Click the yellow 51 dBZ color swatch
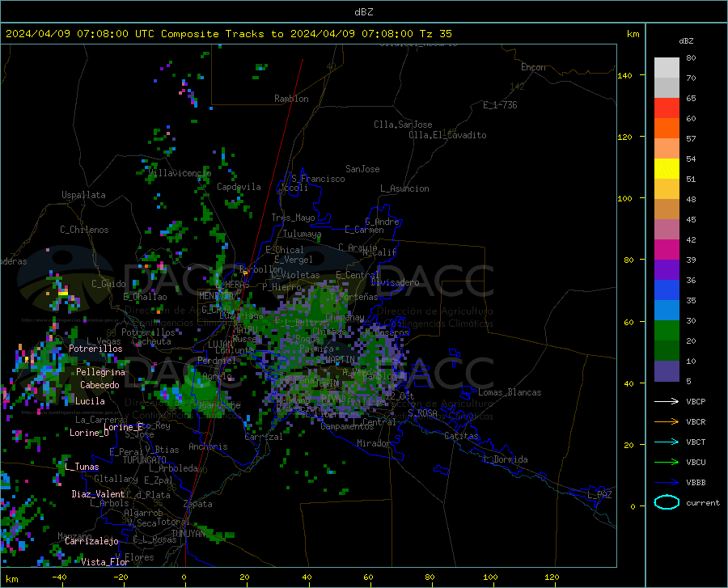This screenshot has height=588, width=728. coord(667,169)
